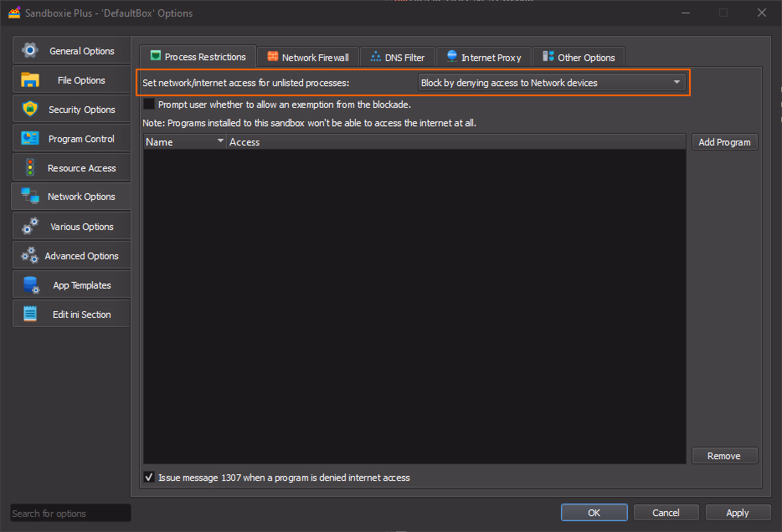Select Advanced Options in the sidebar
This screenshot has height=532, width=782.
[x=81, y=256]
